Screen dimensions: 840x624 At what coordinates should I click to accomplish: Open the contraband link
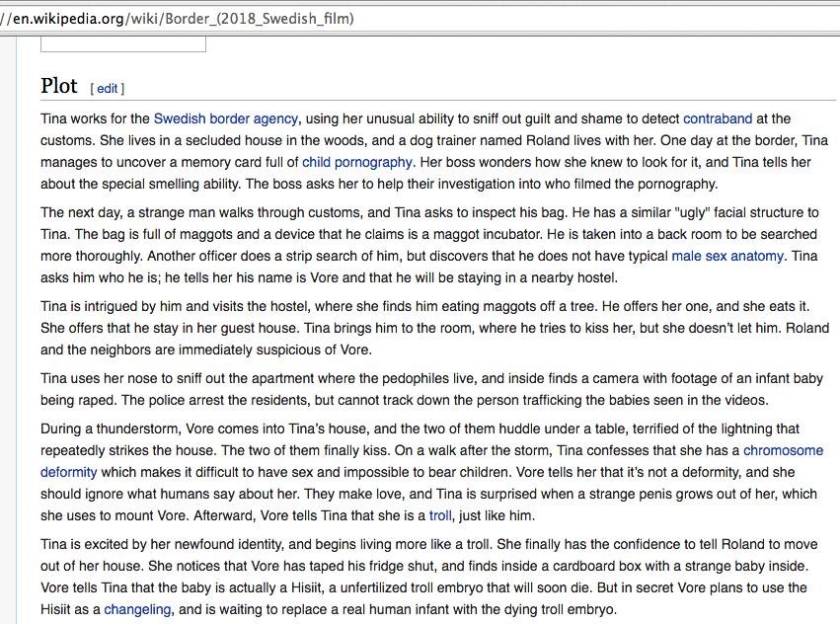pos(718,118)
